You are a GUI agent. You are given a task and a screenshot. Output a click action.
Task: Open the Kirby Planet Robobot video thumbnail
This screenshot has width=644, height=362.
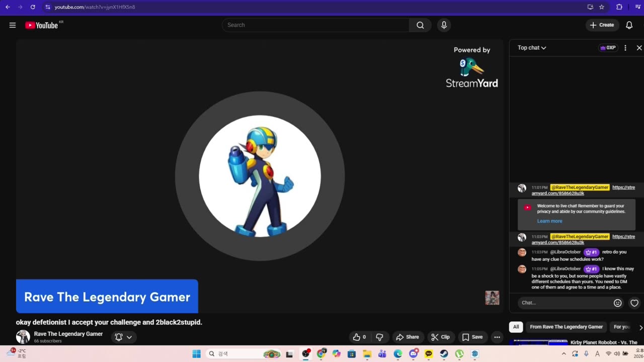[538, 343]
